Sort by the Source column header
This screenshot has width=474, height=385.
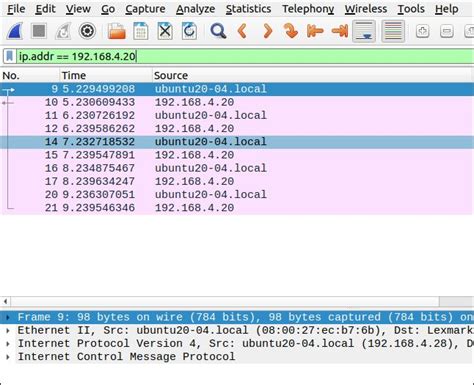click(x=313, y=76)
